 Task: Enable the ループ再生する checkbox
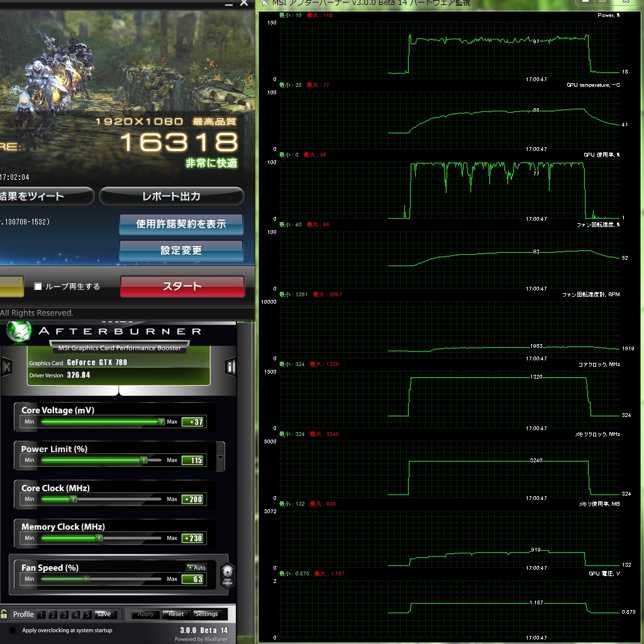click(x=38, y=286)
